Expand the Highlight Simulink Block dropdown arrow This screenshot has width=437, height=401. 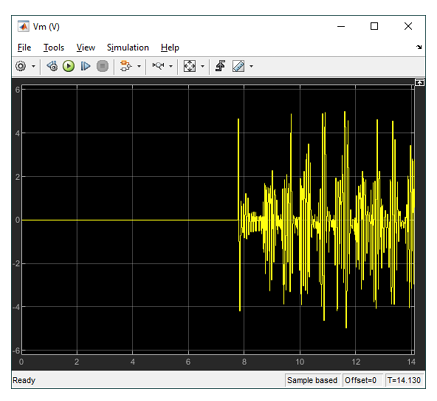(139, 66)
